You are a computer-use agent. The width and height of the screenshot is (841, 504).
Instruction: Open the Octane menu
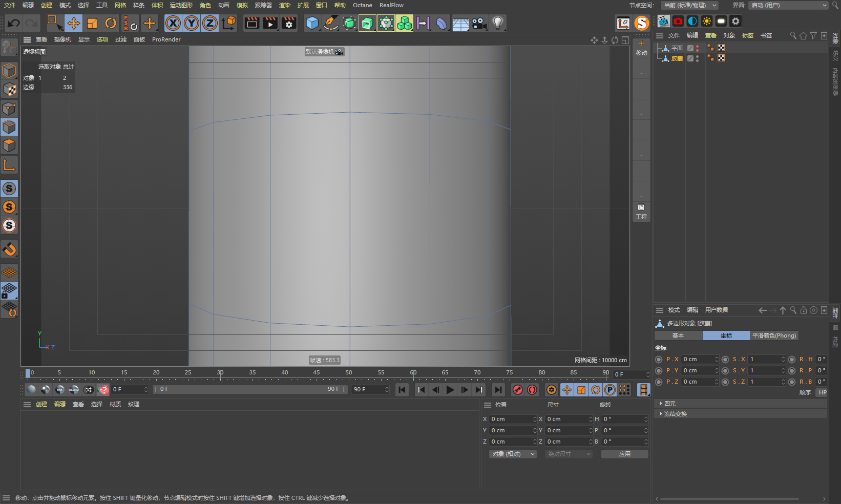(363, 5)
